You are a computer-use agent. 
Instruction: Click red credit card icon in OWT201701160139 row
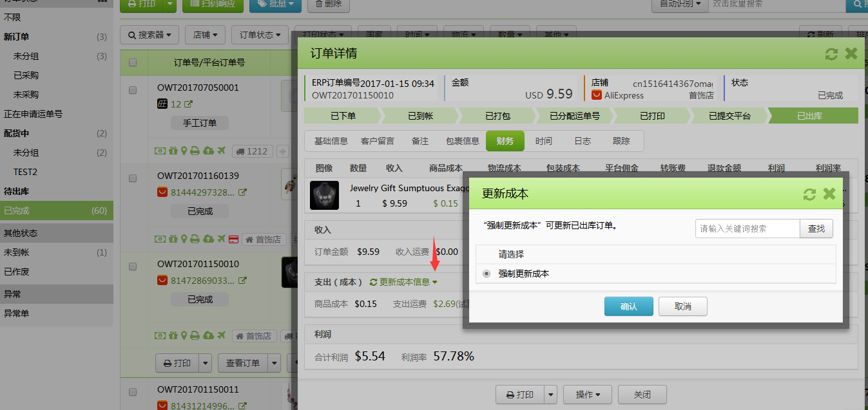click(234, 239)
